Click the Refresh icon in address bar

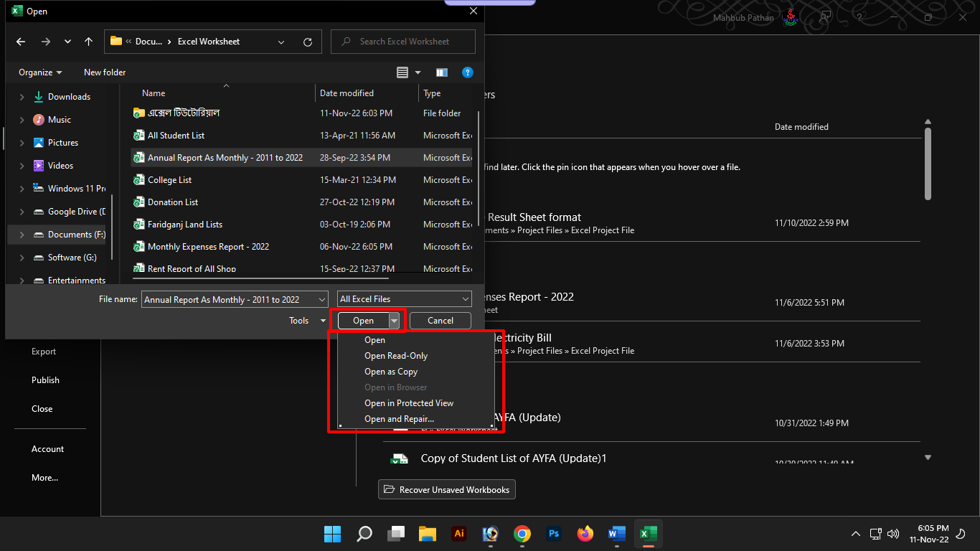(308, 42)
